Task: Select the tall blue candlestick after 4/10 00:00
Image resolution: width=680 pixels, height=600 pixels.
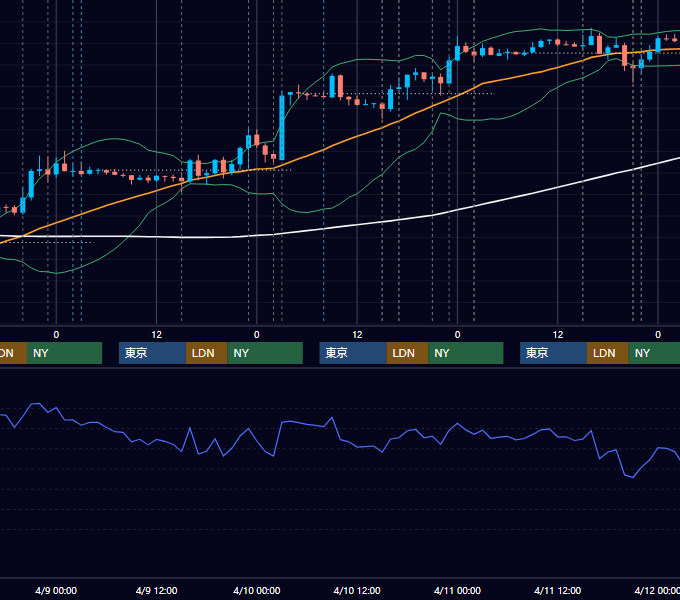Action: (282, 127)
